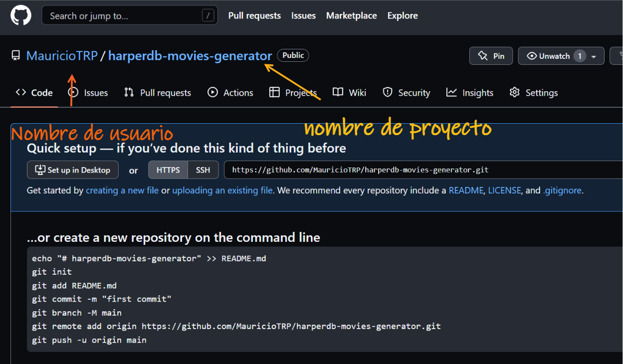623x364 pixels.
Task: Pin the repository with the Pin button
Action: point(491,55)
